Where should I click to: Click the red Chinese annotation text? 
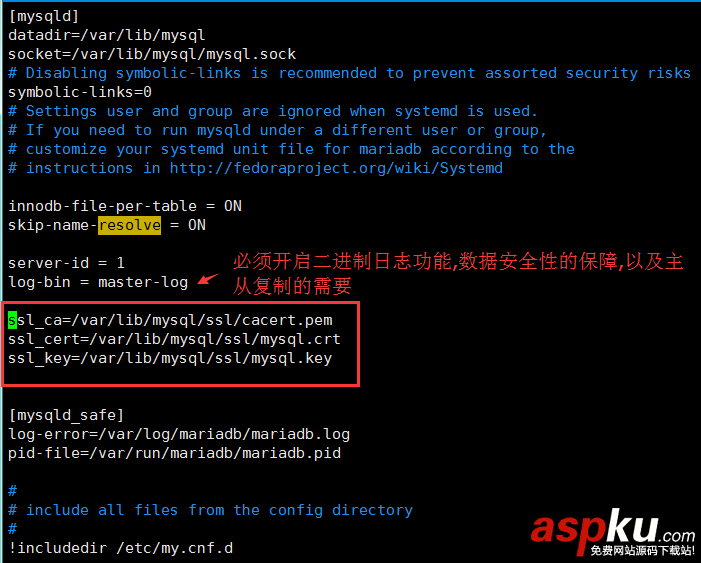coord(458,274)
